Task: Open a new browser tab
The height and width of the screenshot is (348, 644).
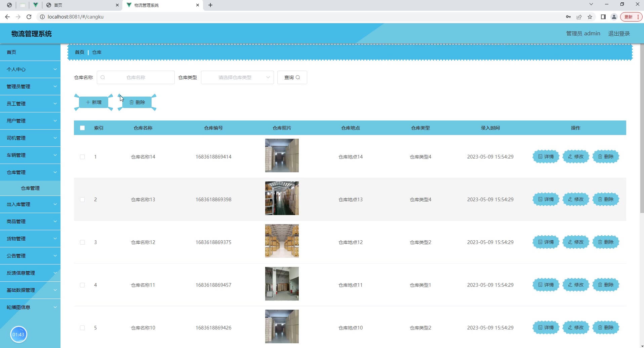Action: tap(210, 5)
